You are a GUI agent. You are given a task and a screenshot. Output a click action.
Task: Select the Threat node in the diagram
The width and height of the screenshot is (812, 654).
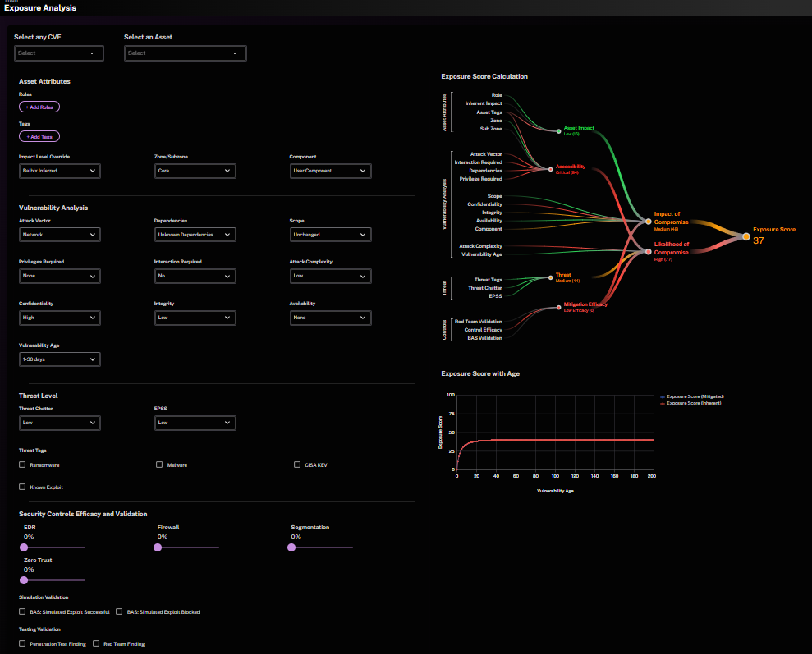(x=550, y=278)
